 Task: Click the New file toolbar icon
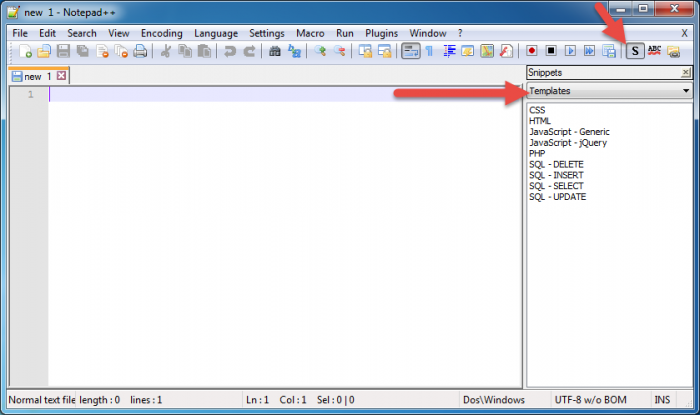(x=25, y=51)
